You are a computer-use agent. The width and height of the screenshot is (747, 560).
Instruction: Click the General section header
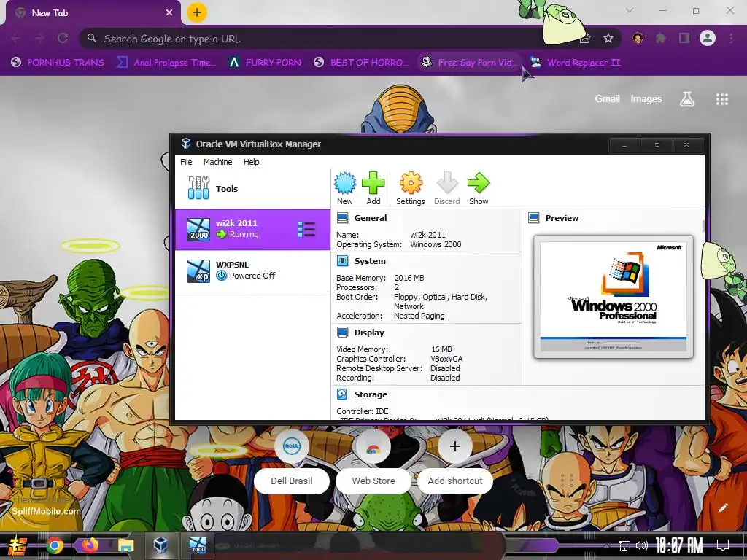tap(370, 218)
